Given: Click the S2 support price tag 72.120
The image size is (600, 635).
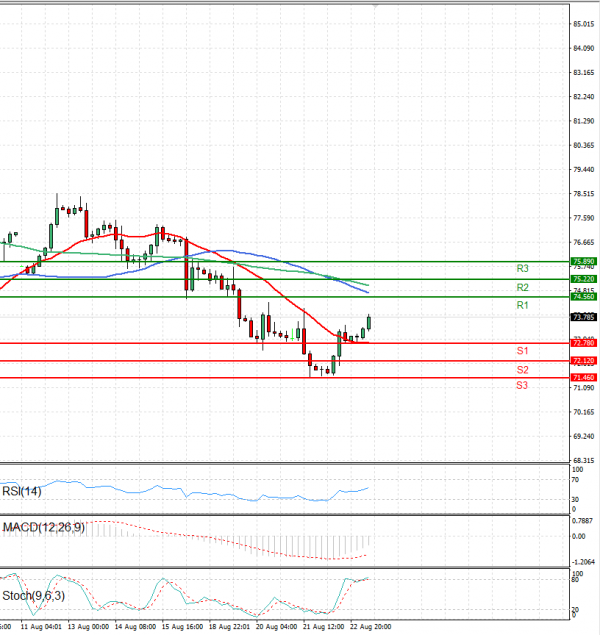Looking at the screenshot, I should click(583, 360).
